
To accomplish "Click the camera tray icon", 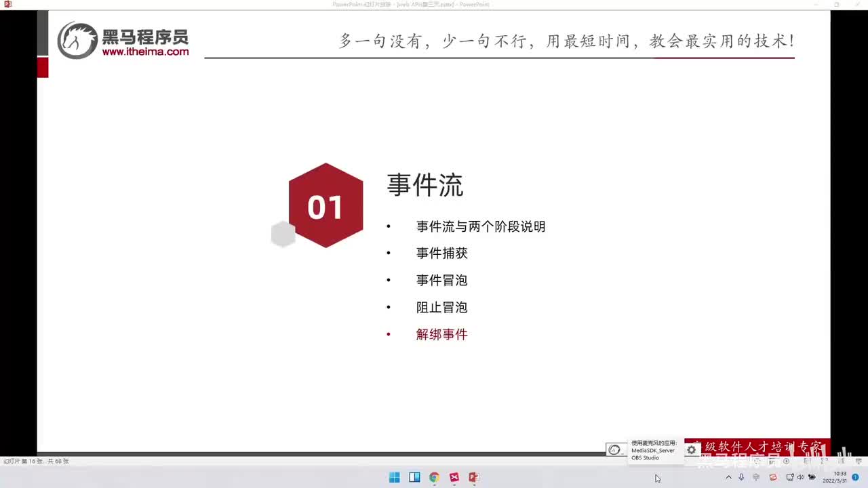I will 812,477.
